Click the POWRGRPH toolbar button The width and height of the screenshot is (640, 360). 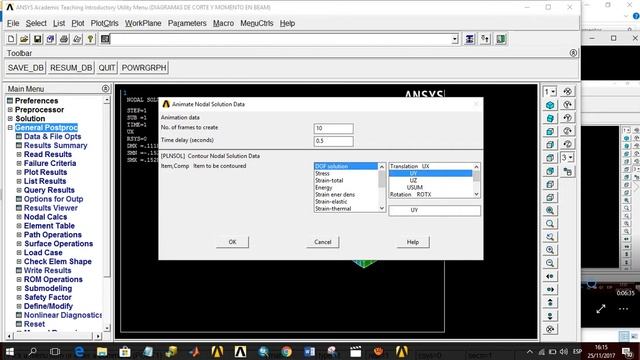click(x=144, y=68)
